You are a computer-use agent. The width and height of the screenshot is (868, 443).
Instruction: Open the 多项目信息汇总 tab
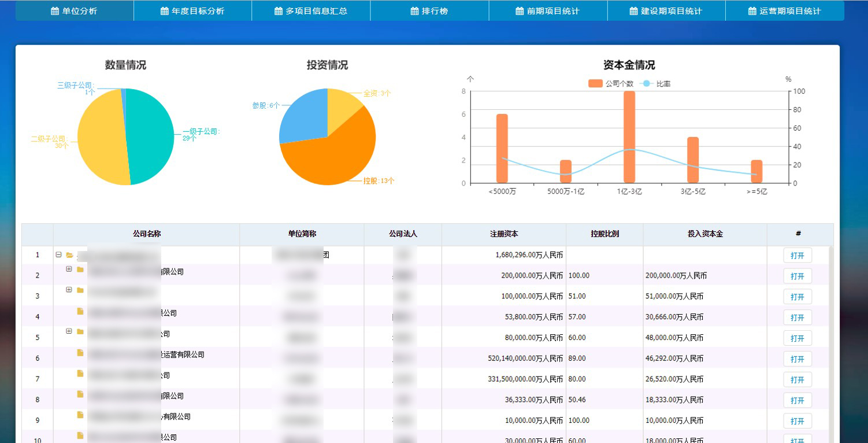(x=311, y=11)
